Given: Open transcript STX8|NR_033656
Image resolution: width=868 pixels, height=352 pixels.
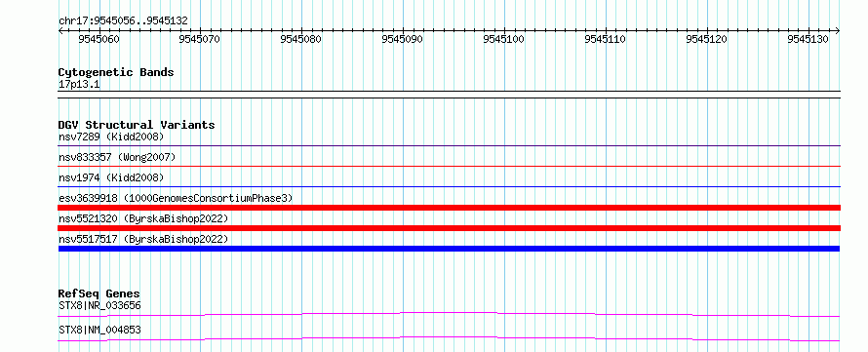Looking at the screenshot, I should (x=99, y=305).
